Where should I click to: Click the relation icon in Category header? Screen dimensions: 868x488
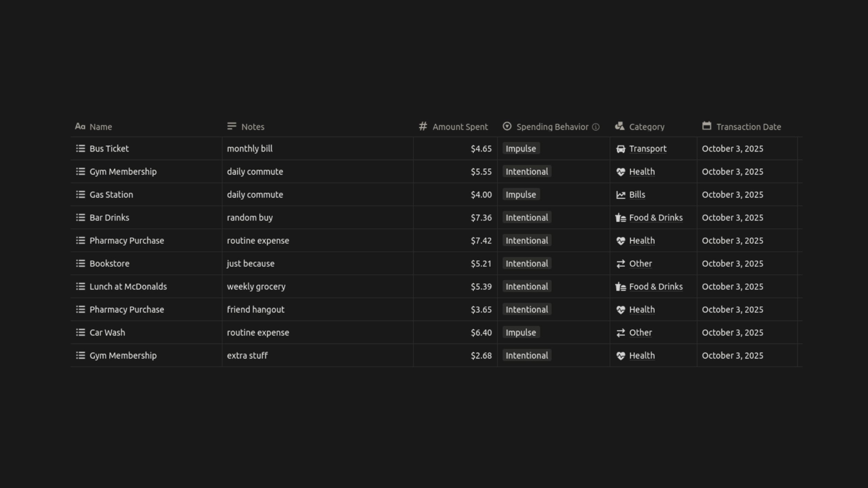click(x=619, y=126)
